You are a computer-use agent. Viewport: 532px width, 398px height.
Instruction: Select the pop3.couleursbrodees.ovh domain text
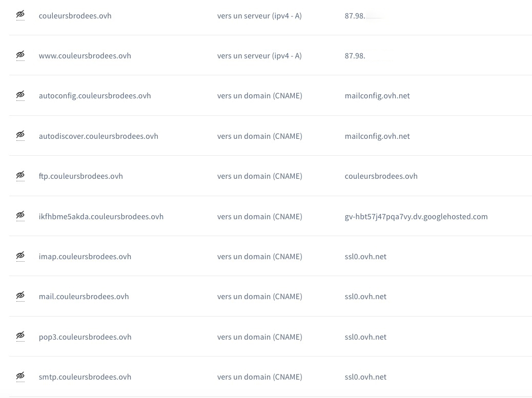click(85, 337)
